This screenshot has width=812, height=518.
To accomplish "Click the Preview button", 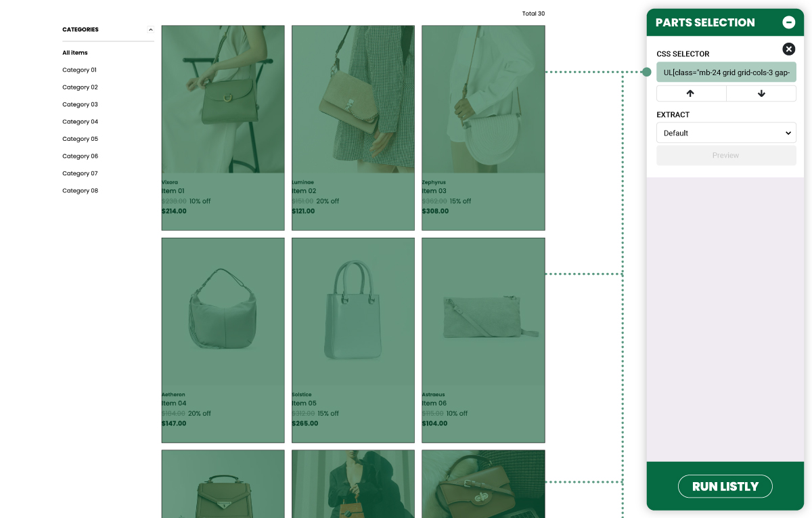I will click(726, 155).
